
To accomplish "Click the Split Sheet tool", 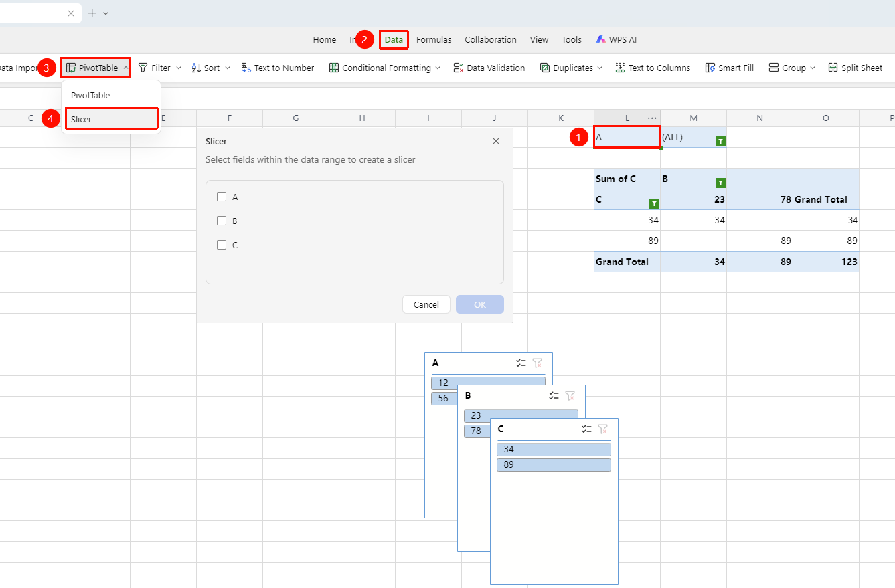I will 856,68.
